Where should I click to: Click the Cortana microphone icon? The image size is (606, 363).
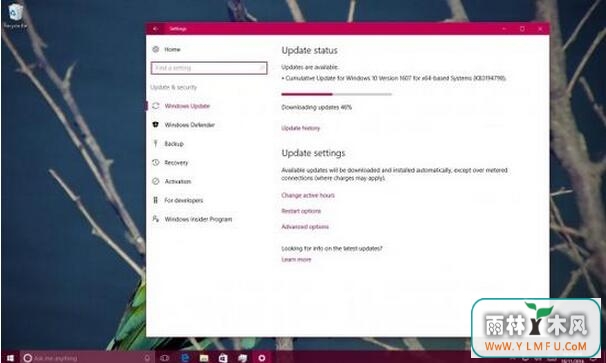point(147,358)
